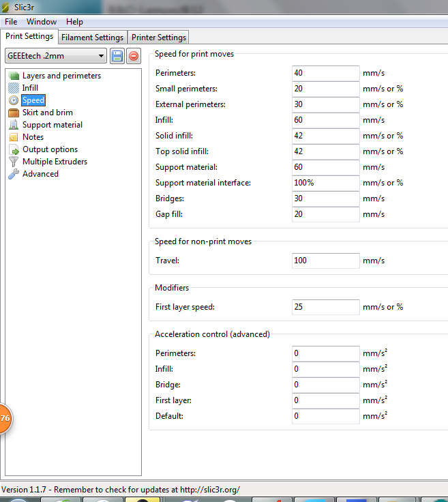The width and height of the screenshot is (448, 502).
Task: Click the Solid infill speed field
Action: [x=326, y=136]
